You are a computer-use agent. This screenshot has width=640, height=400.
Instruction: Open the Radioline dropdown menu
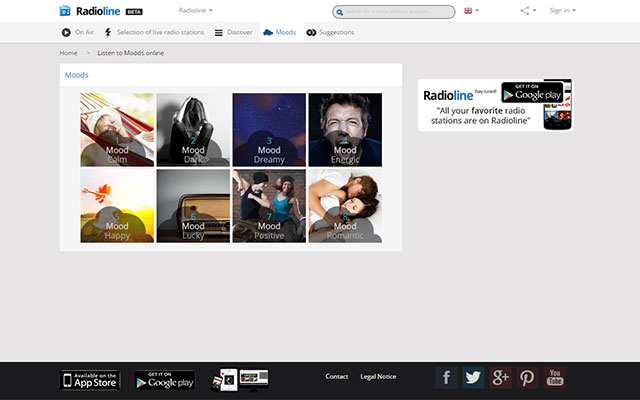196,10
